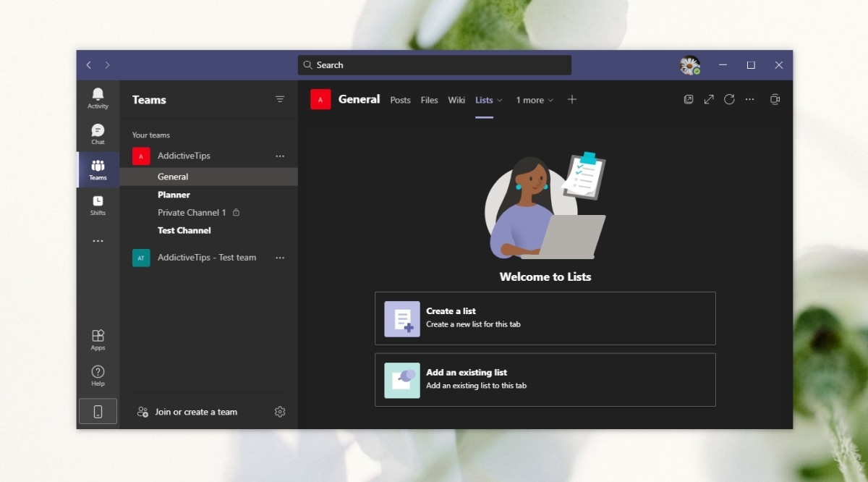
Task: Click the Teams panel heading
Action: (149, 100)
